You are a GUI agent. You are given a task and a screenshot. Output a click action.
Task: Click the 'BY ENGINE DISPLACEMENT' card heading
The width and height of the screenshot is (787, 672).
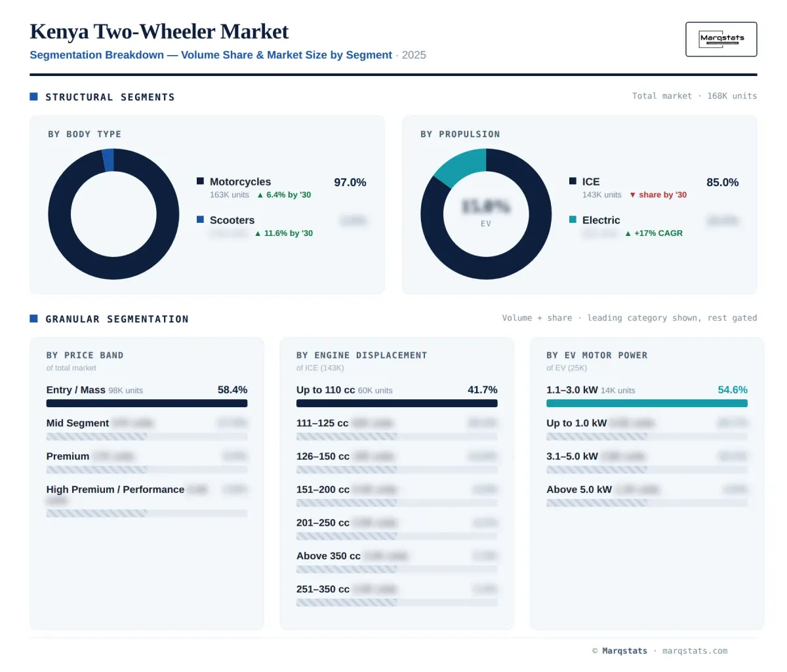[x=362, y=355]
